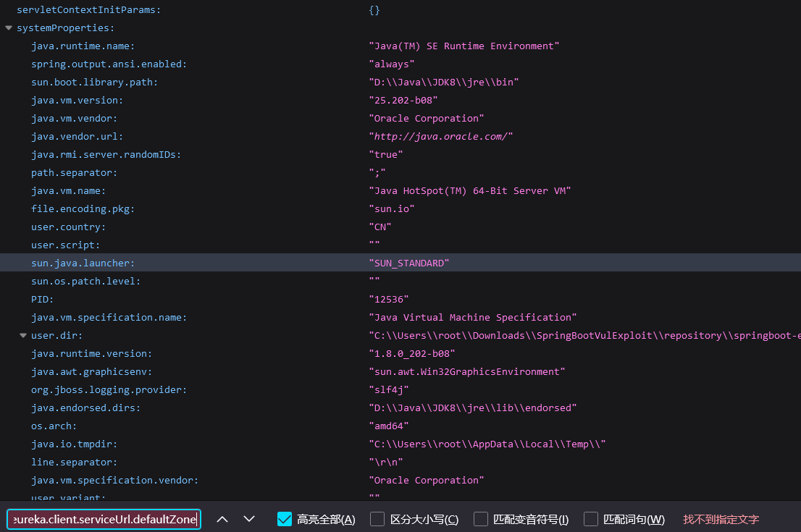Click the java.io.tmpdir Temp path value
This screenshot has width=801, height=532.
tap(487, 444)
